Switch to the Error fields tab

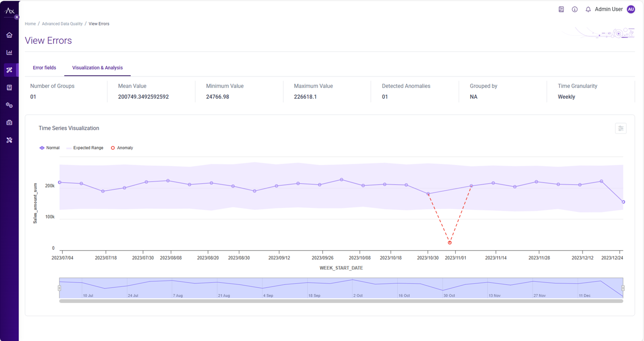click(44, 67)
